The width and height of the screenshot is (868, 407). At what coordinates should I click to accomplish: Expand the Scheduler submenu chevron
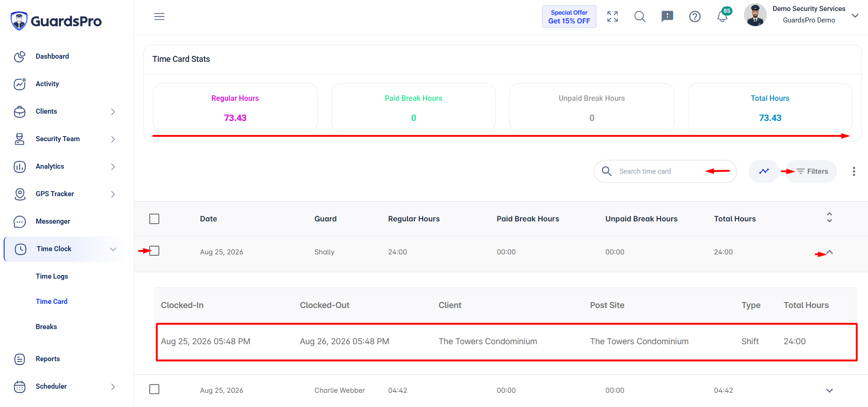coord(113,387)
